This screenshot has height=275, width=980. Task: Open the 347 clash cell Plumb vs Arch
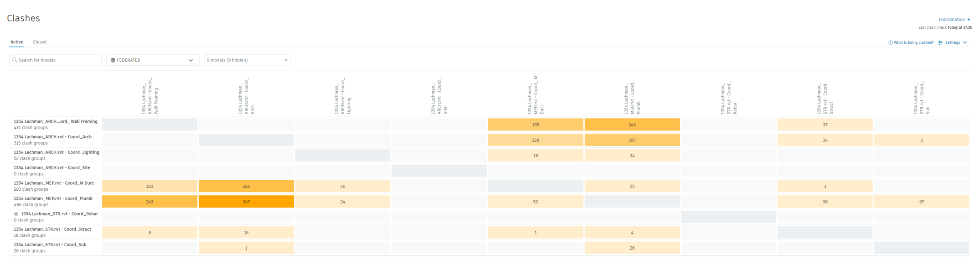246,202
